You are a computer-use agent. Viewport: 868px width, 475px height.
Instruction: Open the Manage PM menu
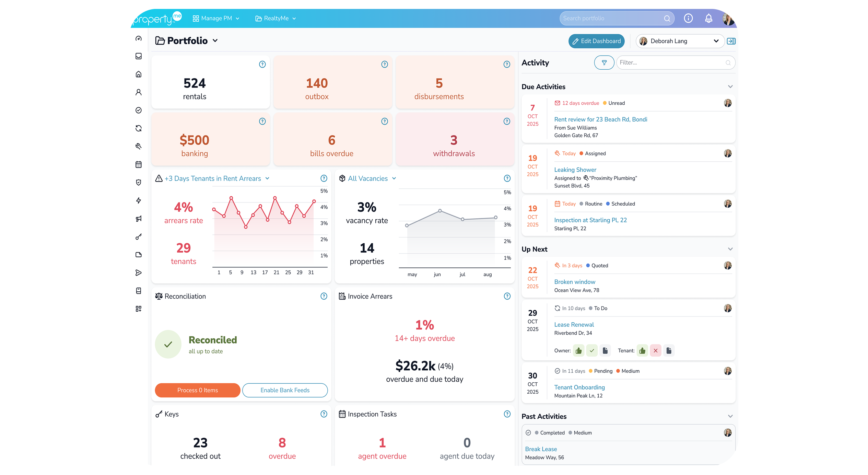coord(216,18)
